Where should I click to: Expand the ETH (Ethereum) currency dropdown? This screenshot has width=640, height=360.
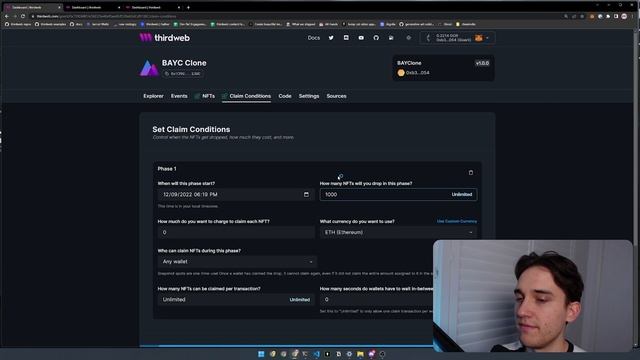pos(398,232)
